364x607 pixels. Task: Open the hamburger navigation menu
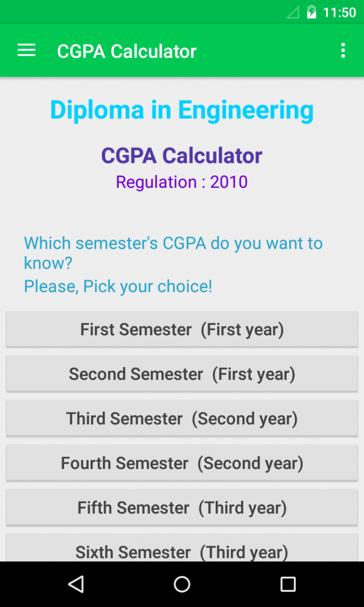27,50
